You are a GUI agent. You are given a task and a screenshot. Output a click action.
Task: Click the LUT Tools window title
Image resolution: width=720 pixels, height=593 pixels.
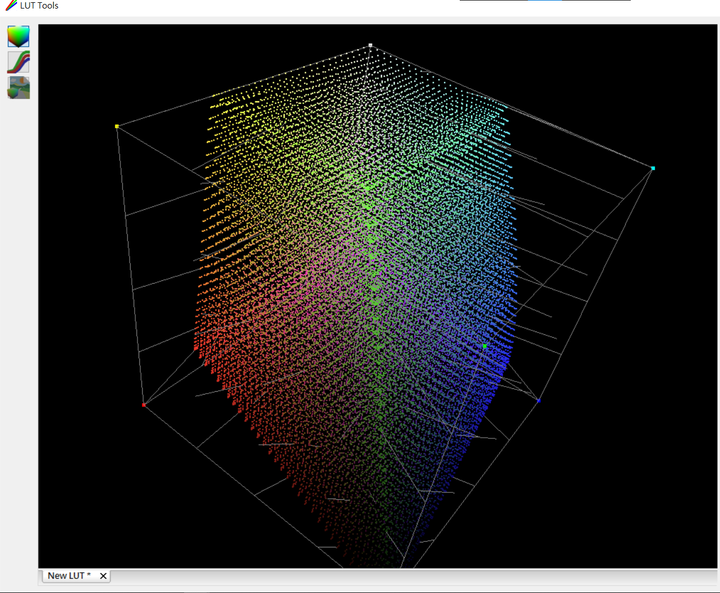[39, 6]
